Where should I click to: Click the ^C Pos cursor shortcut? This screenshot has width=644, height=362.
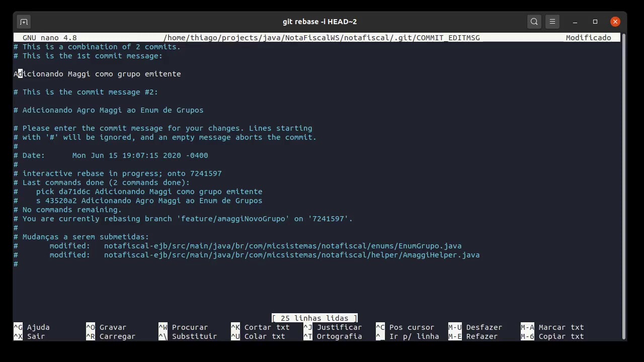[x=405, y=327]
